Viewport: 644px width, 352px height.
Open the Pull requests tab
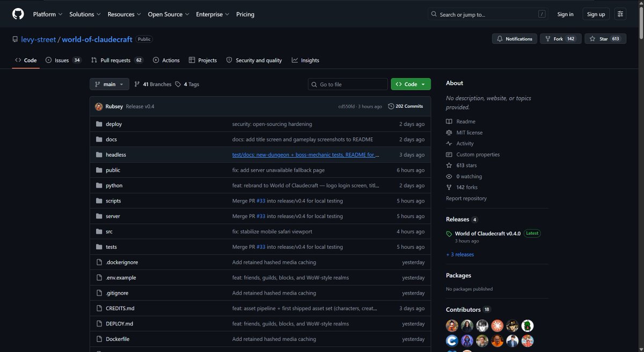[118, 60]
